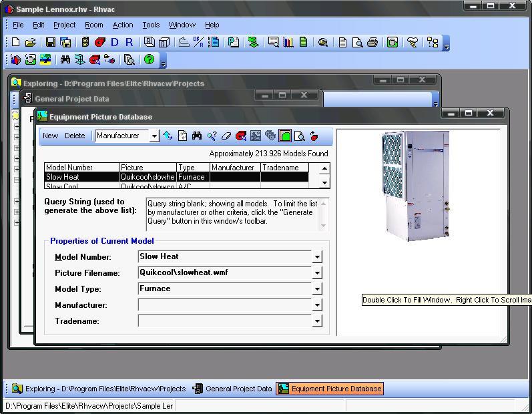Image resolution: width=532 pixels, height=414 pixels.
Task: Click the red bug with arrow icon
Action: pos(314,136)
